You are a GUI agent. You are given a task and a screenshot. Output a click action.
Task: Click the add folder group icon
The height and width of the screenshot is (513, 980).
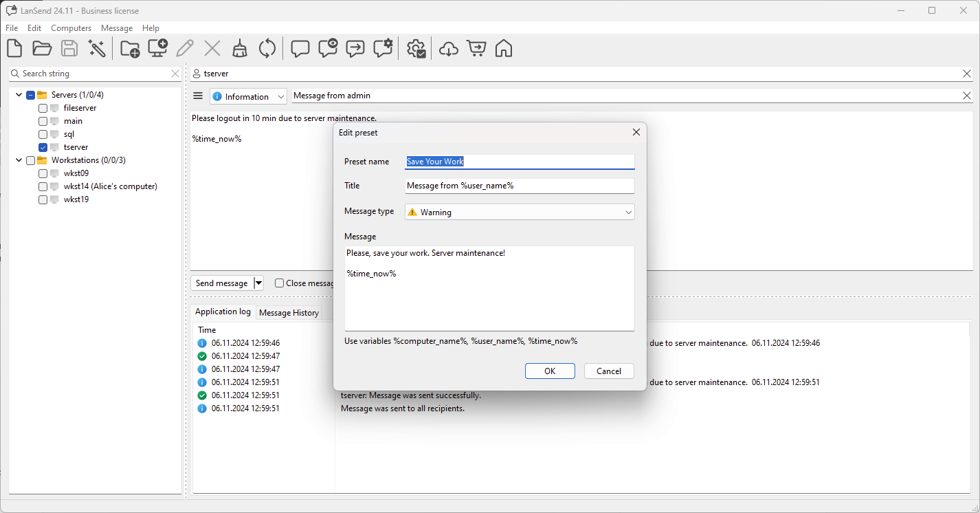click(x=130, y=49)
